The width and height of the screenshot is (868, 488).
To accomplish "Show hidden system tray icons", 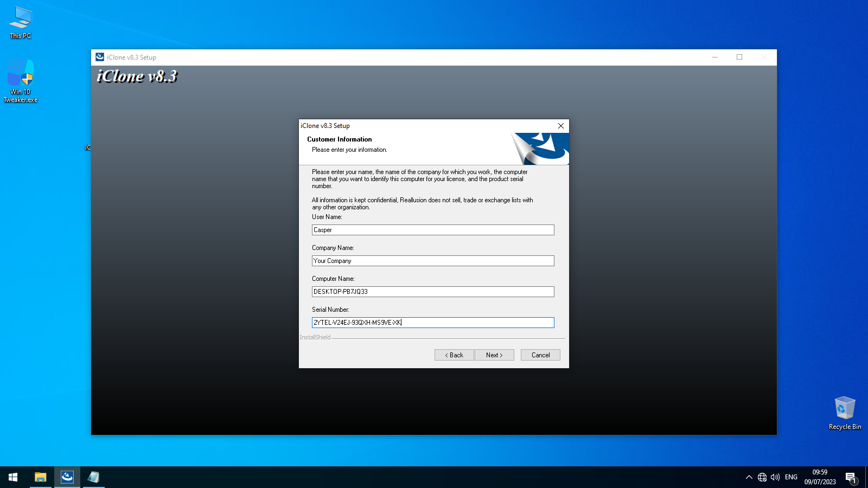I will pos(749,477).
